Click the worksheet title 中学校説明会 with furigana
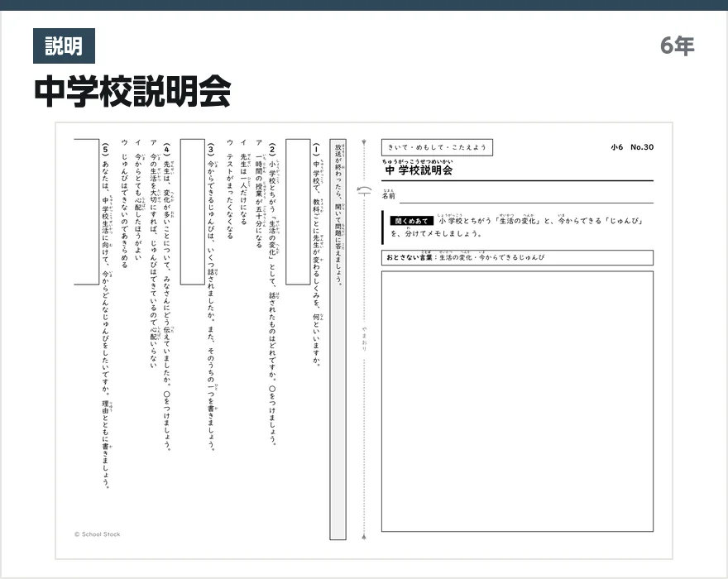This screenshot has width=728, height=579. coord(419,168)
